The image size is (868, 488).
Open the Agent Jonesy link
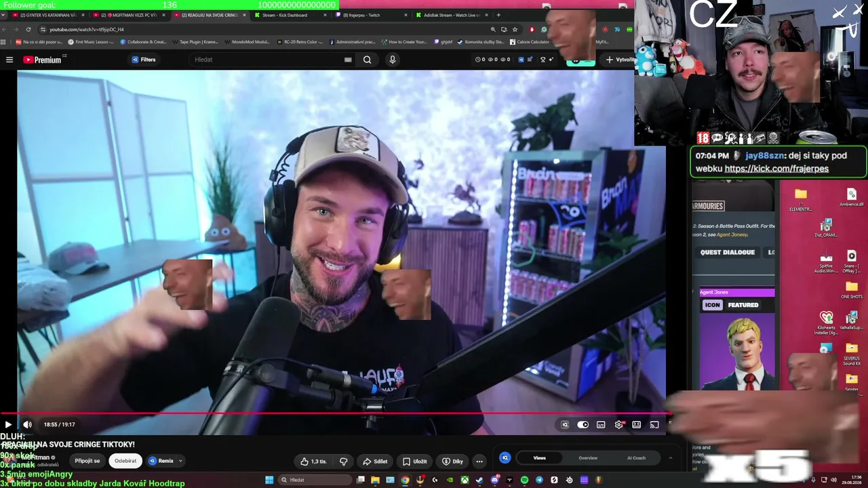[732, 235]
